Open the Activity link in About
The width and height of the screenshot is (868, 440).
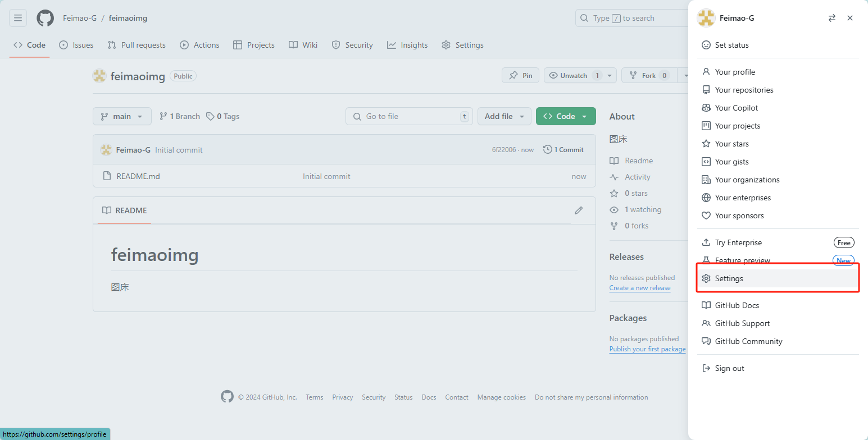click(630, 177)
